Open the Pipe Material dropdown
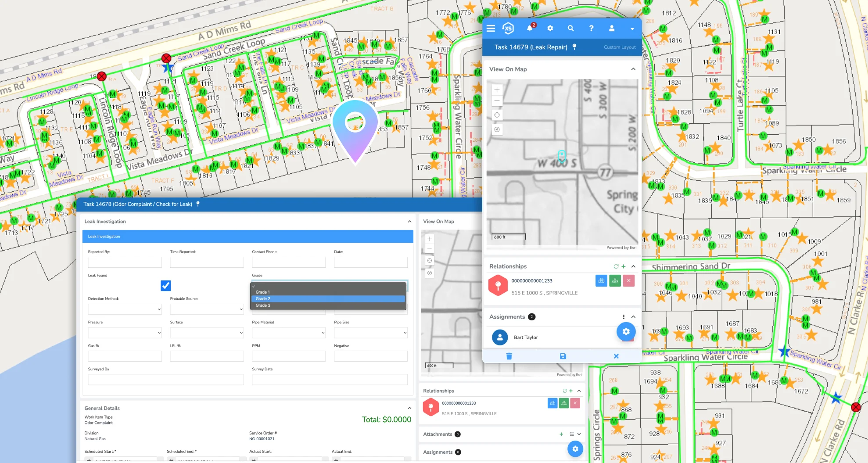 [288, 333]
